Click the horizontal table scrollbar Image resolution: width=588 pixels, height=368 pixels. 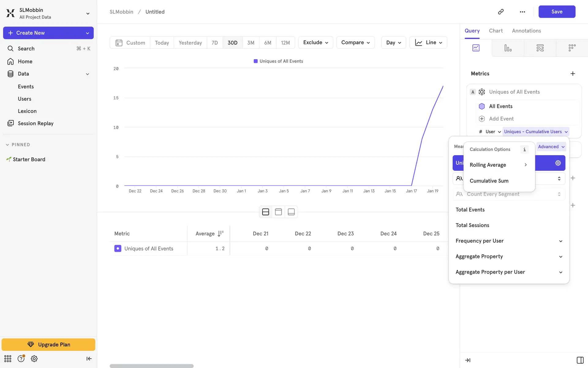point(151,366)
